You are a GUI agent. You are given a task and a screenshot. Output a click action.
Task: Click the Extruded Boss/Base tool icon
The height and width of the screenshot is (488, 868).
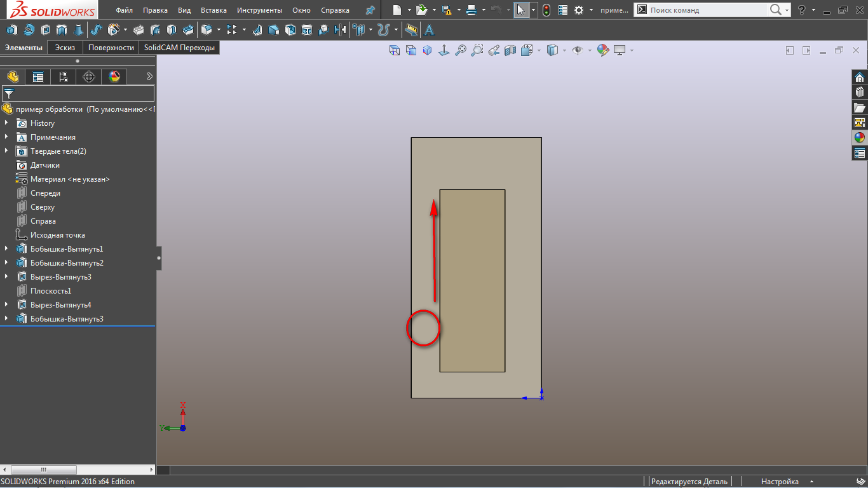12,29
